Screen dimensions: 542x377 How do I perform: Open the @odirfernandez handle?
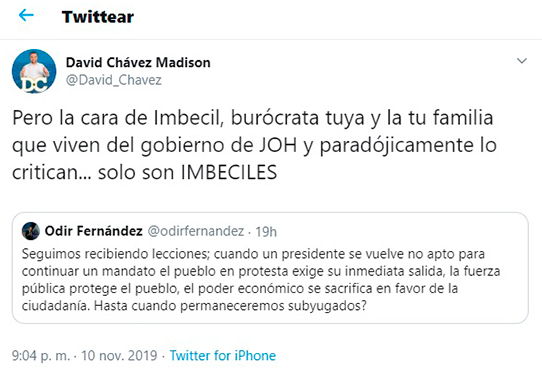click(x=196, y=231)
